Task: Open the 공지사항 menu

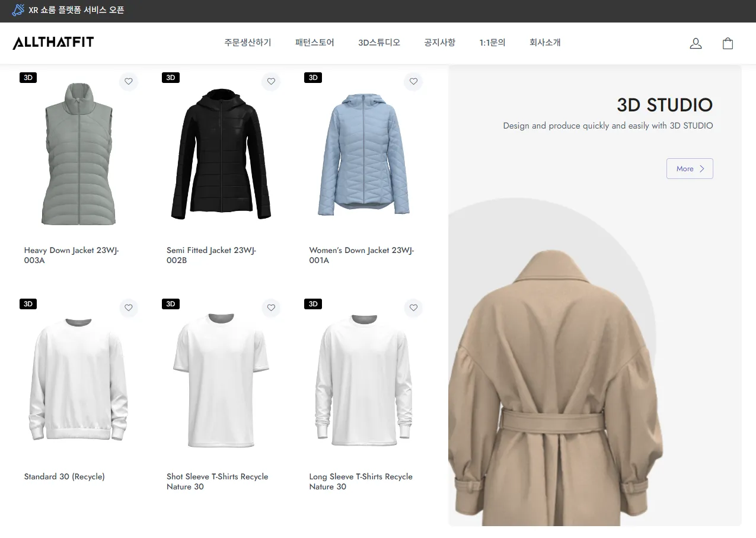Action: 440,43
